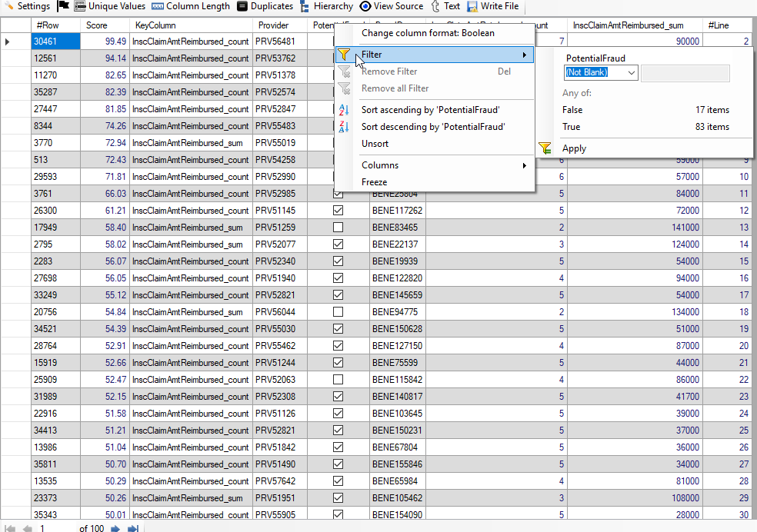
Task: Uncheck PotentialFraud checkbox for BENE83465 row
Action: pyautogui.click(x=338, y=228)
